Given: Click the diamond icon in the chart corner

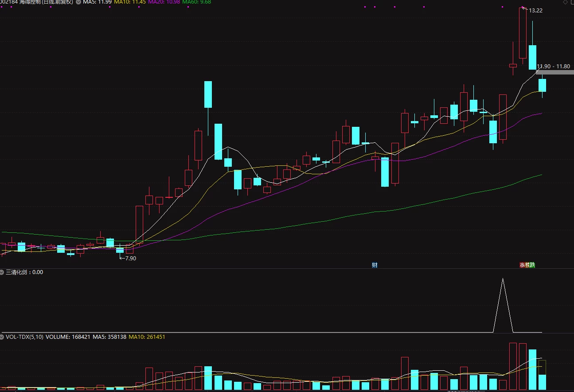Looking at the screenshot, I should (x=565, y=2).
